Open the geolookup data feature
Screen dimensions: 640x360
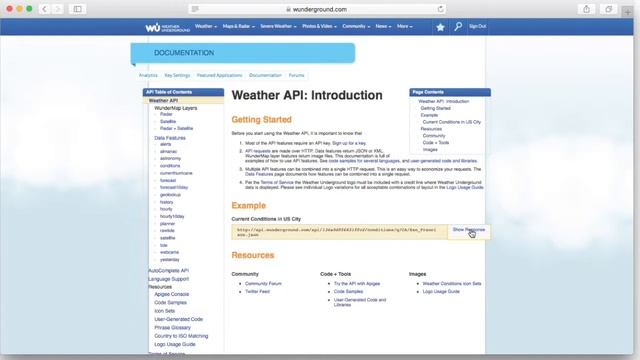coord(170,195)
